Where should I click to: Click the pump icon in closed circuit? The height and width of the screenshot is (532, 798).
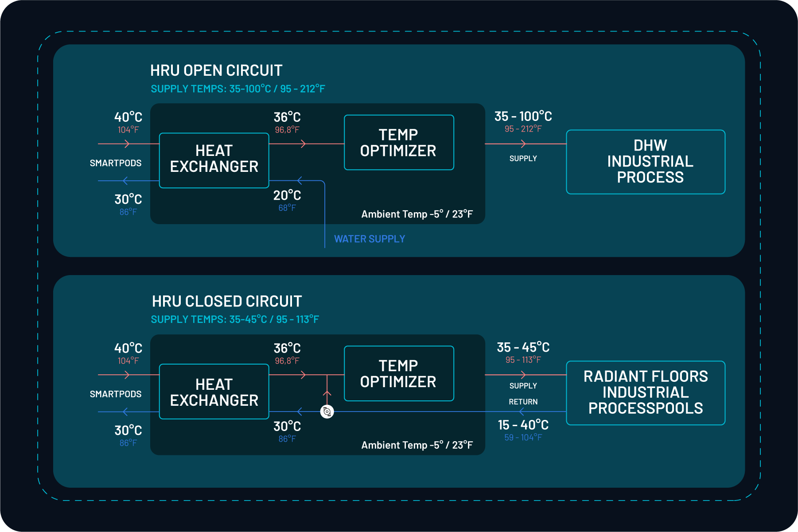tap(327, 412)
